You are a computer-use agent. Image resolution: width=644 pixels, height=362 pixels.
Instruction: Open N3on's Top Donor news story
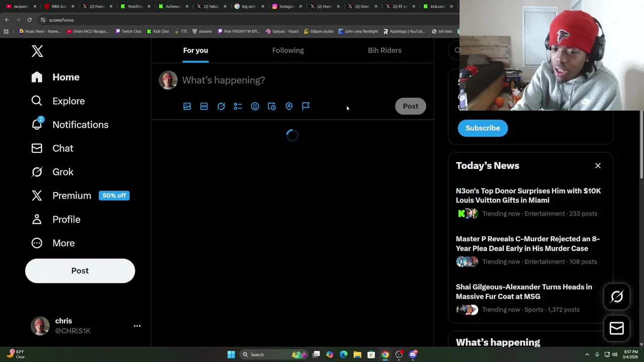pos(528,196)
